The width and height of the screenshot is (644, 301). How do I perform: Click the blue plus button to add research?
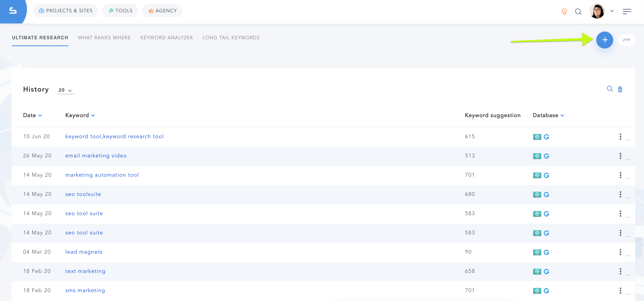[x=605, y=40]
